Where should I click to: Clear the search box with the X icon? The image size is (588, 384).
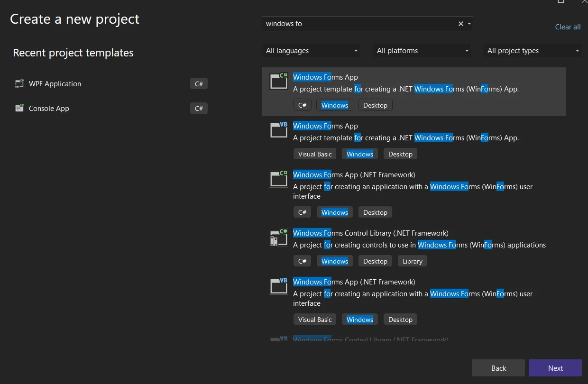[x=460, y=24]
